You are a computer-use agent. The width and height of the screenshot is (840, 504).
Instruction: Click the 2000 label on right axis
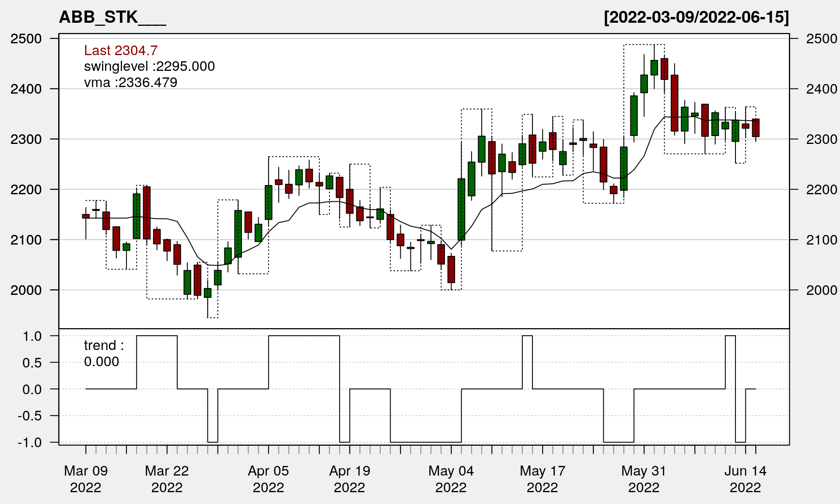pos(821,290)
